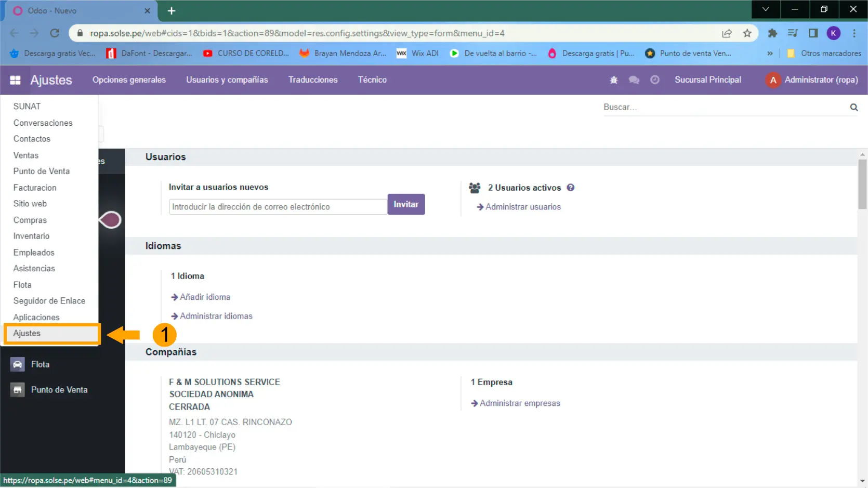This screenshot has height=488, width=868.
Task: Reload the page using browser refresh
Action: 55,33
